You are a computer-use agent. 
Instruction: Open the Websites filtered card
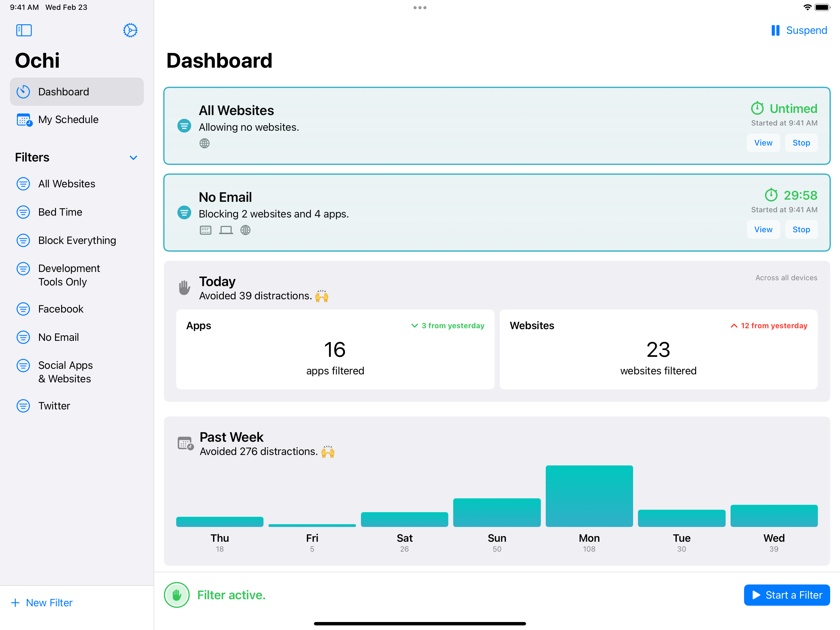coord(658,349)
